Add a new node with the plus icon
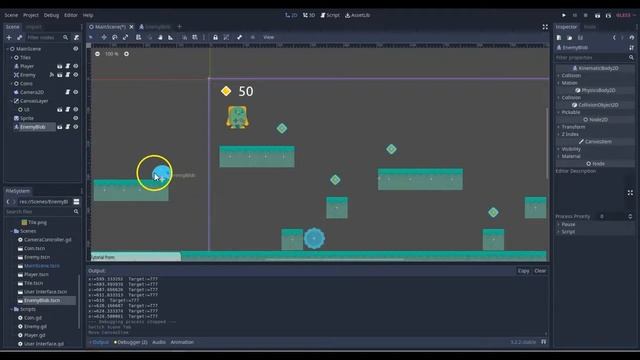This screenshot has width=640, height=360. coord(9,38)
